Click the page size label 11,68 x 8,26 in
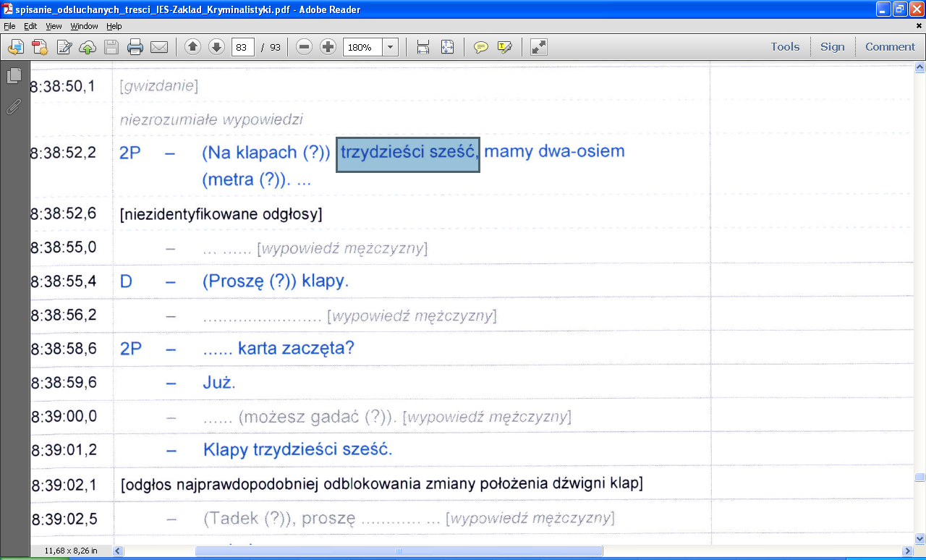Viewport: 926px width, 560px height. (x=71, y=551)
